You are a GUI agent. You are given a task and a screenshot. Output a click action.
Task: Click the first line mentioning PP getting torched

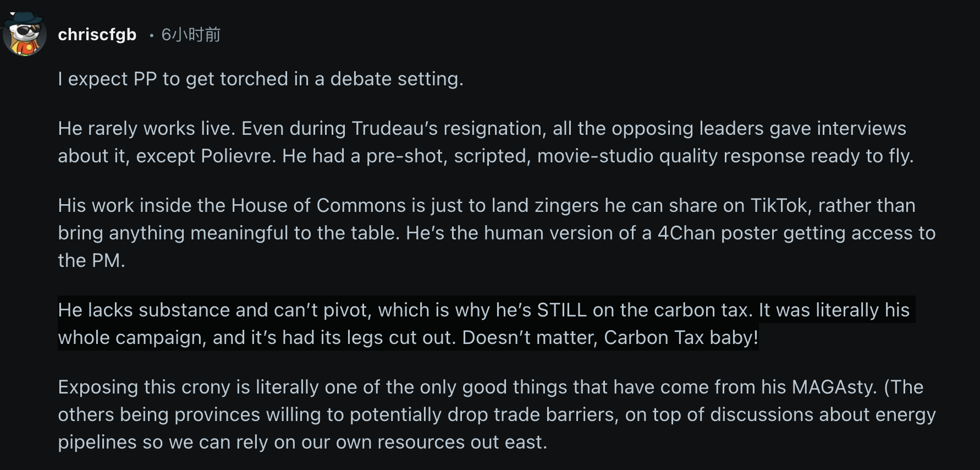(x=261, y=79)
